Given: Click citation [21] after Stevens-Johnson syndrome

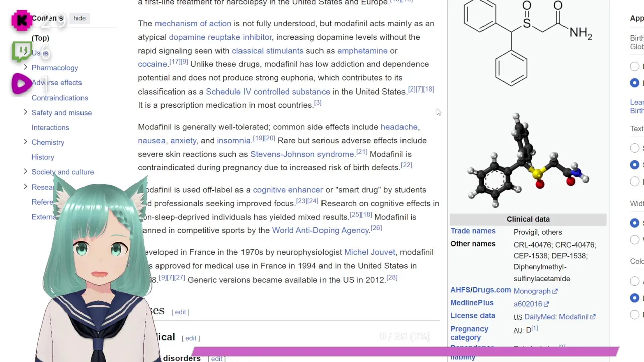Looking at the screenshot, I should tap(362, 152).
